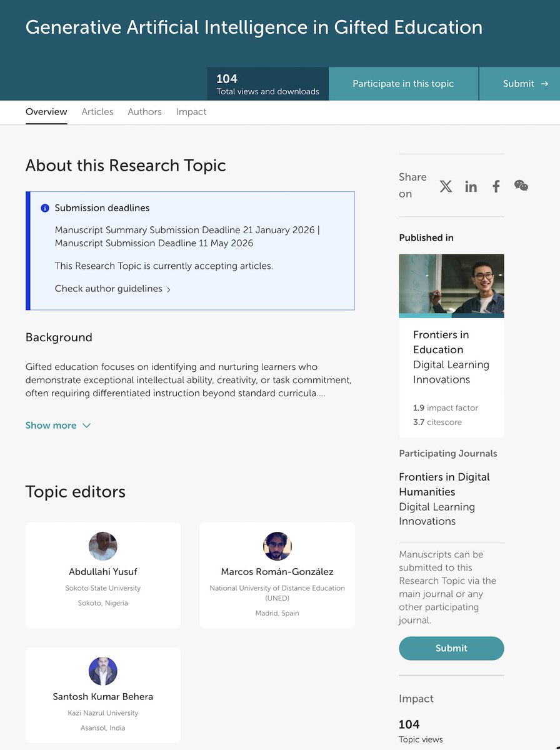
Task: Share the page on Facebook
Action: tap(496, 186)
